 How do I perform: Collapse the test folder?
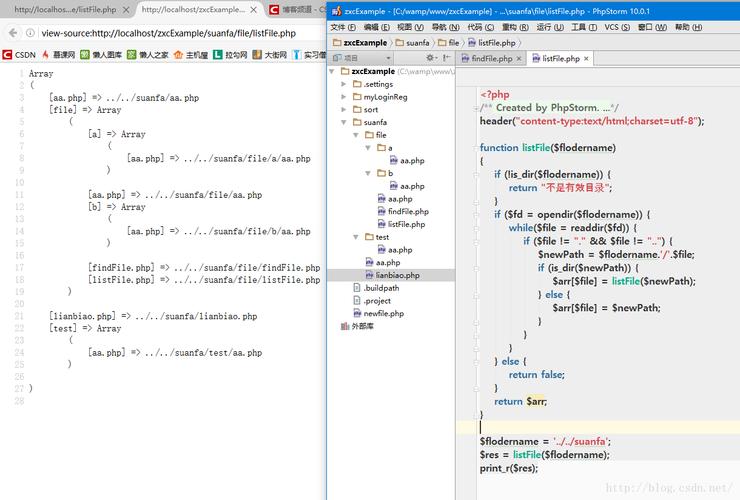coord(356,237)
